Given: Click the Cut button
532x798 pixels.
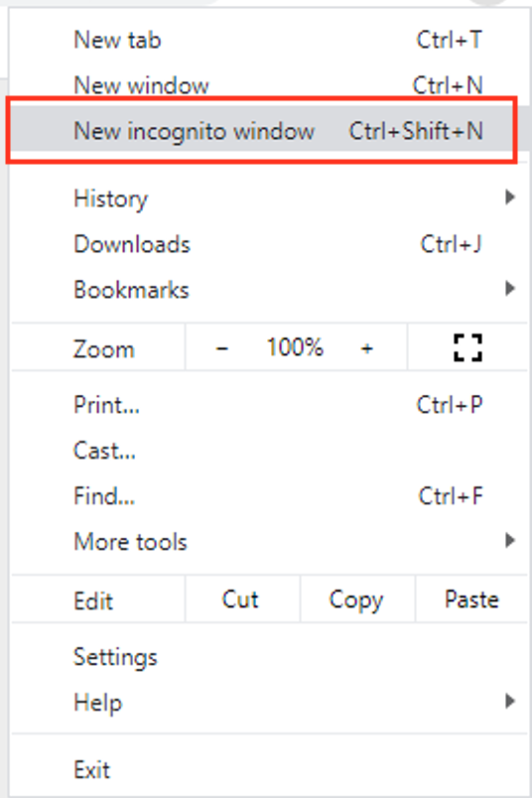Looking at the screenshot, I should (x=242, y=599).
